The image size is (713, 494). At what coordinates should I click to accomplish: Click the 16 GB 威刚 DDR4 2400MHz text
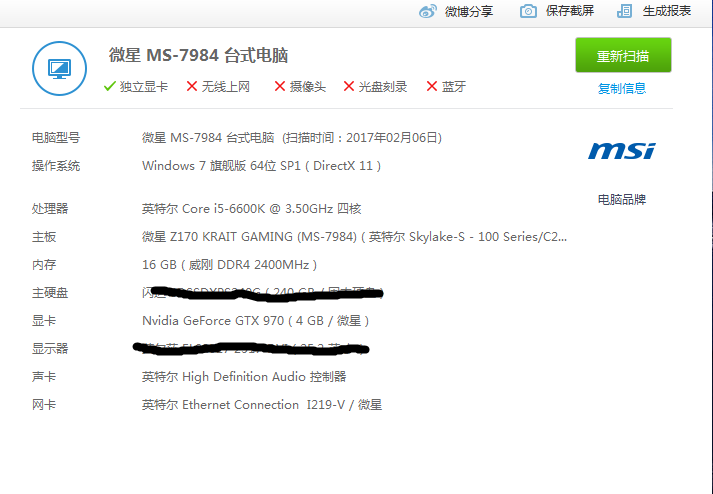click(x=230, y=265)
